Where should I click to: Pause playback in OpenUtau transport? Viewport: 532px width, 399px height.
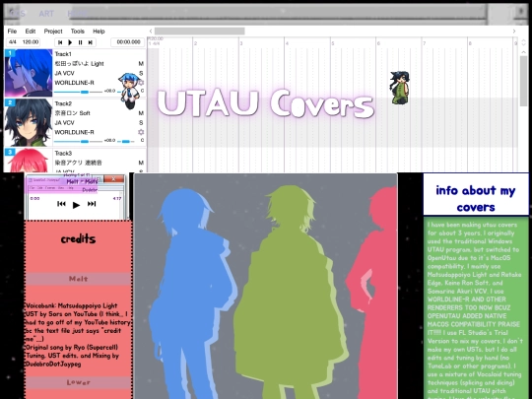click(x=81, y=42)
